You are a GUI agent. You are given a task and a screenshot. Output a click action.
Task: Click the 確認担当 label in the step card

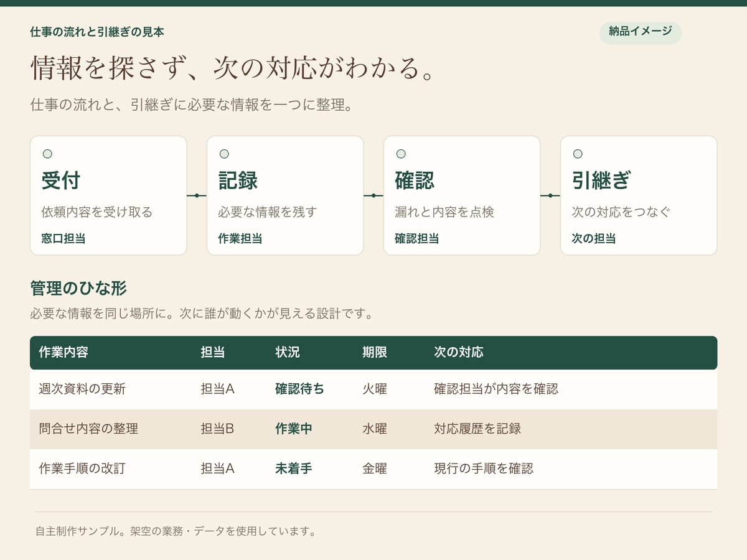click(x=416, y=238)
